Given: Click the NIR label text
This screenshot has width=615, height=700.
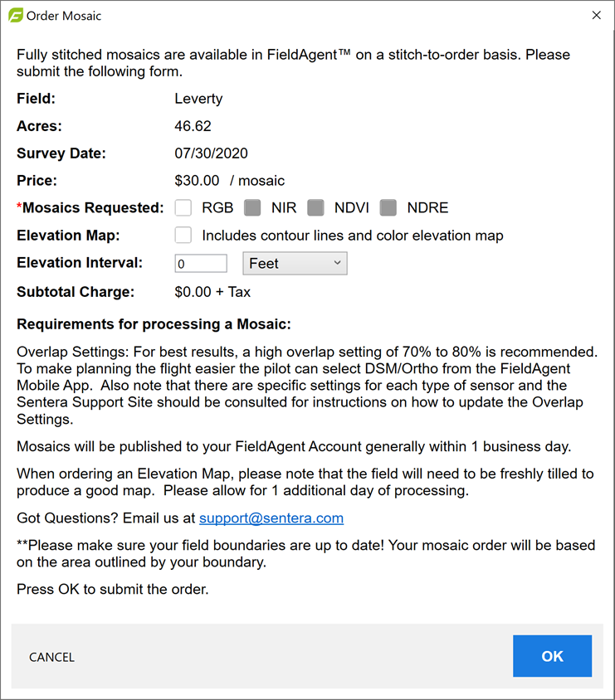Looking at the screenshot, I should (x=284, y=208).
